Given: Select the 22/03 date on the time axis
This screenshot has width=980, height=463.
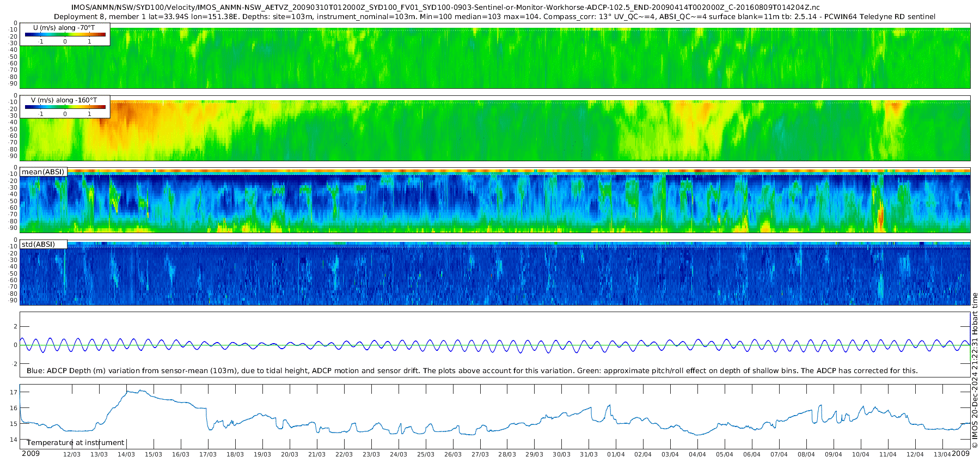Looking at the screenshot, I should click(344, 454).
